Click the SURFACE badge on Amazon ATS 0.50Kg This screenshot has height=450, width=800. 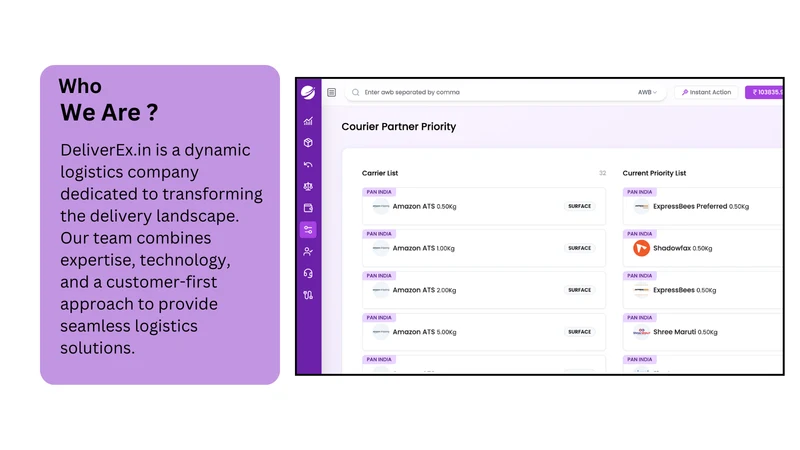click(x=580, y=206)
